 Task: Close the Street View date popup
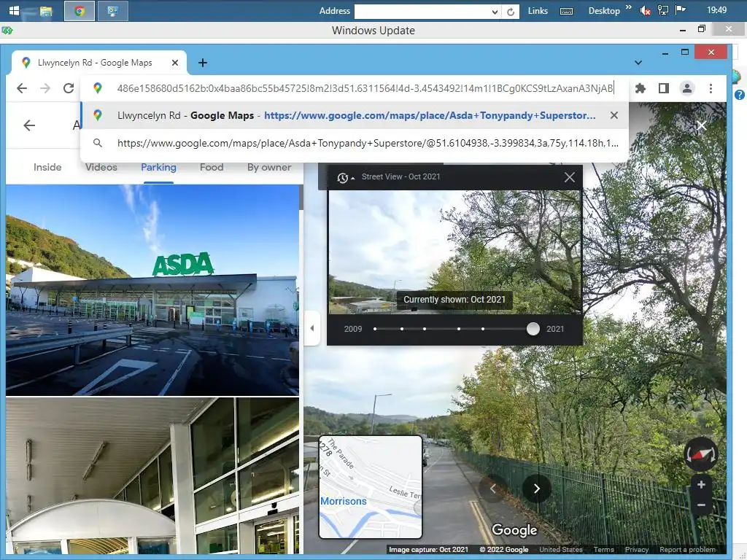(569, 177)
